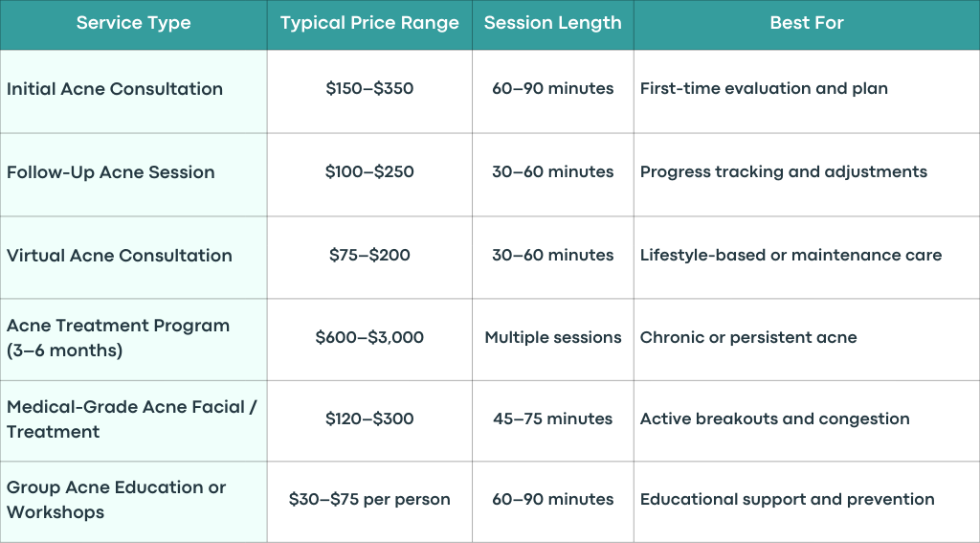Click the Typical Price Range header
Image resolution: width=980 pixels, height=543 pixels.
coord(369,23)
